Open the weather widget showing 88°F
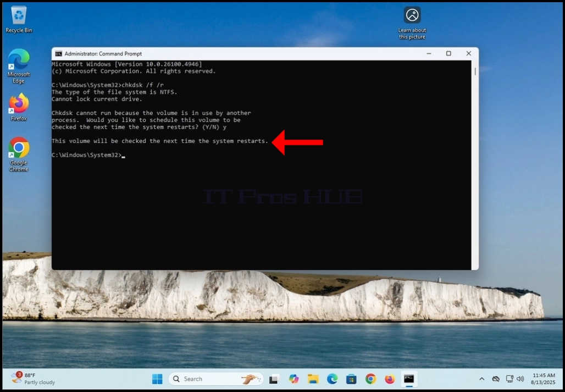The image size is (565, 392). coord(33,379)
